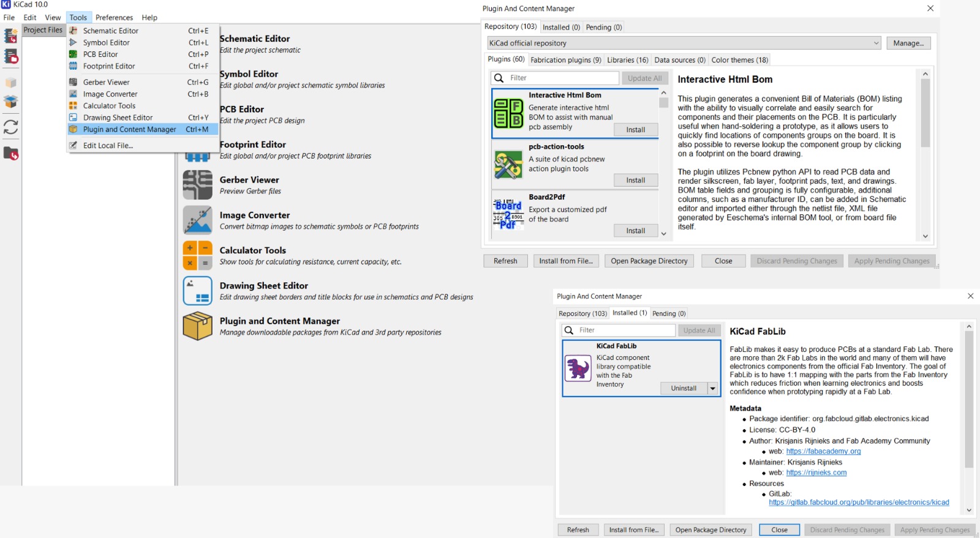Open the Preferences menu
The height and width of the screenshot is (538, 980).
click(114, 17)
